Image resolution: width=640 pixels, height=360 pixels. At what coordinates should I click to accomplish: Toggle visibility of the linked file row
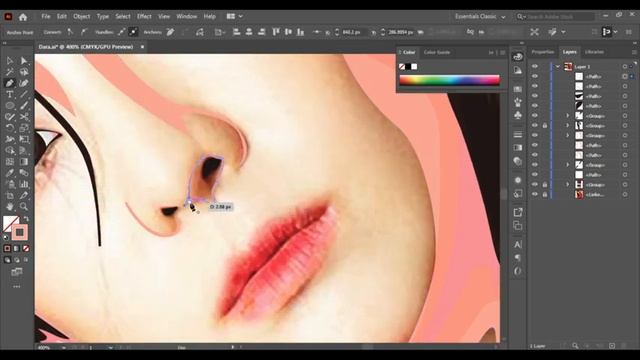535,195
